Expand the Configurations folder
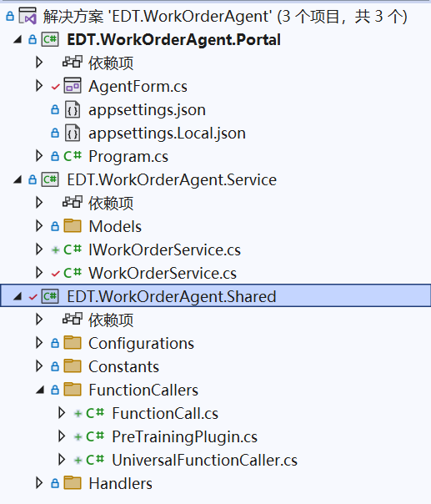Image resolution: width=431 pixels, height=504 pixels. [x=39, y=343]
